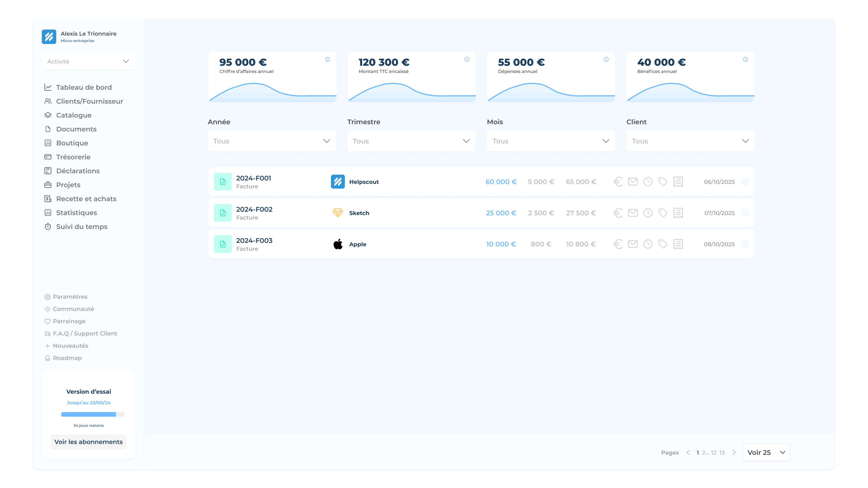Select the checkbox on the Sketch invoice row
868x488 pixels.
click(745, 213)
